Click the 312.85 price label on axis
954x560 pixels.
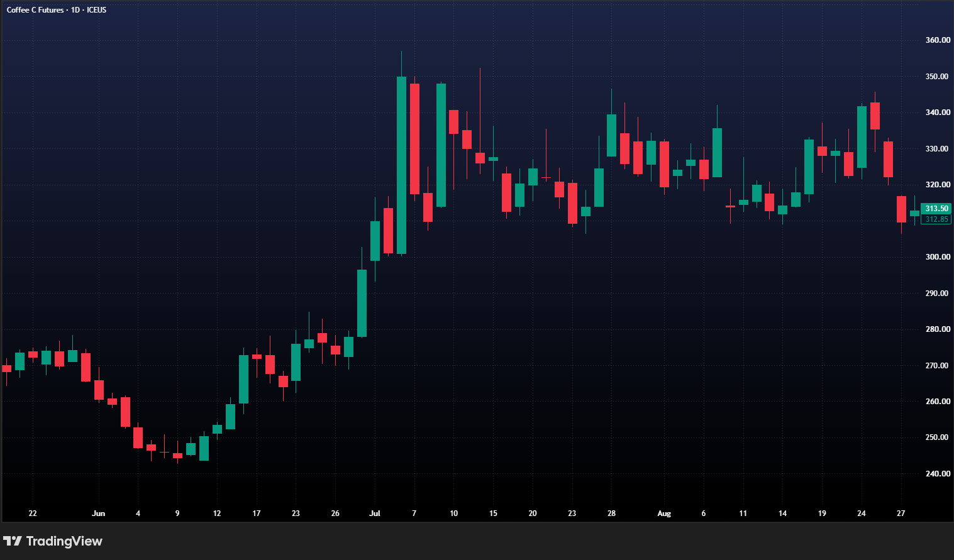[x=936, y=219]
